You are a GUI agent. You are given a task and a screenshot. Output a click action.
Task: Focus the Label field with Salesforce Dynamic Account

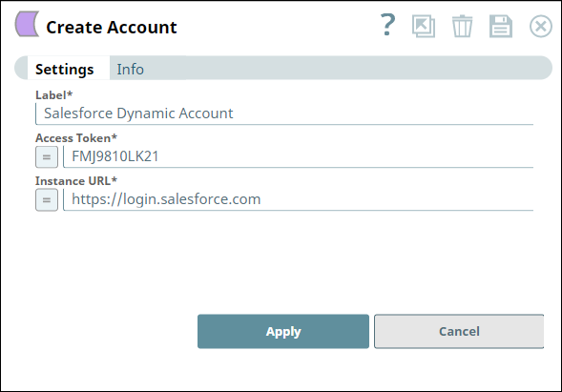click(284, 113)
